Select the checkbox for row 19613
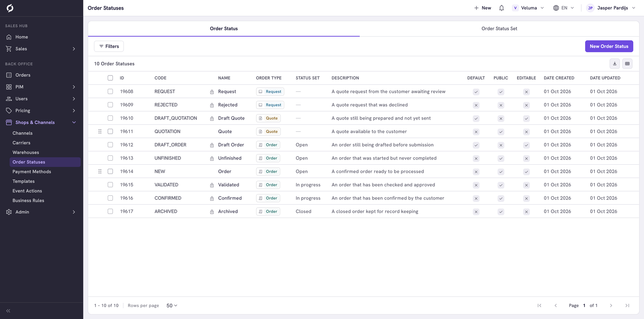Image resolution: width=644 pixels, height=319 pixels. pos(110,158)
